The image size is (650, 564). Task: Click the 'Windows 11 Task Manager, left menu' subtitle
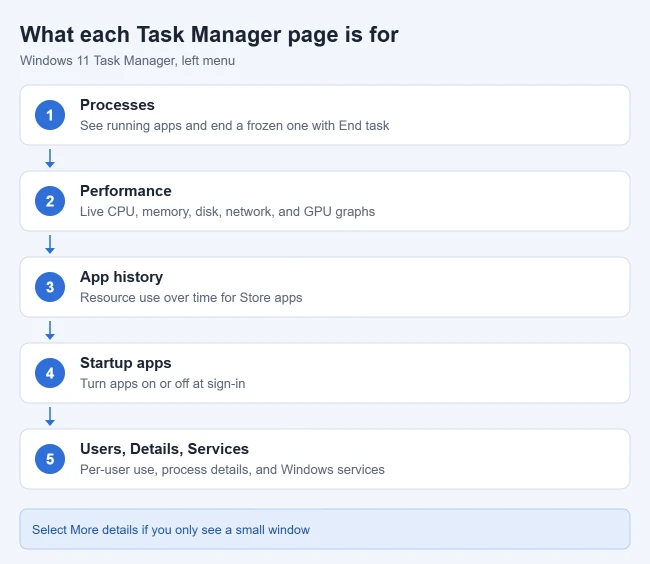pos(127,61)
